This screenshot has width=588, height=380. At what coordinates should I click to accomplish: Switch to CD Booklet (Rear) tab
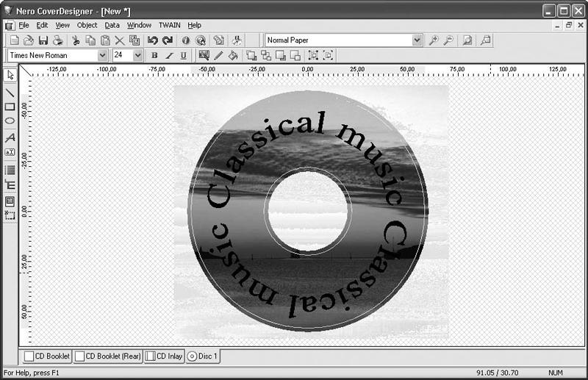(x=108, y=356)
